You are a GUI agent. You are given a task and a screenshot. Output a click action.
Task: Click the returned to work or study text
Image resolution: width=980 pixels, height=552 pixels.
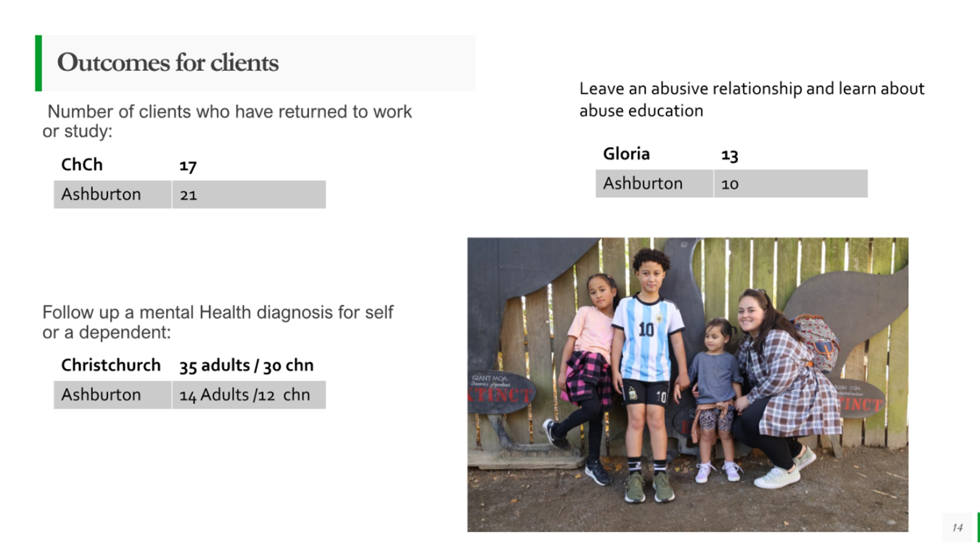pyautogui.click(x=227, y=121)
